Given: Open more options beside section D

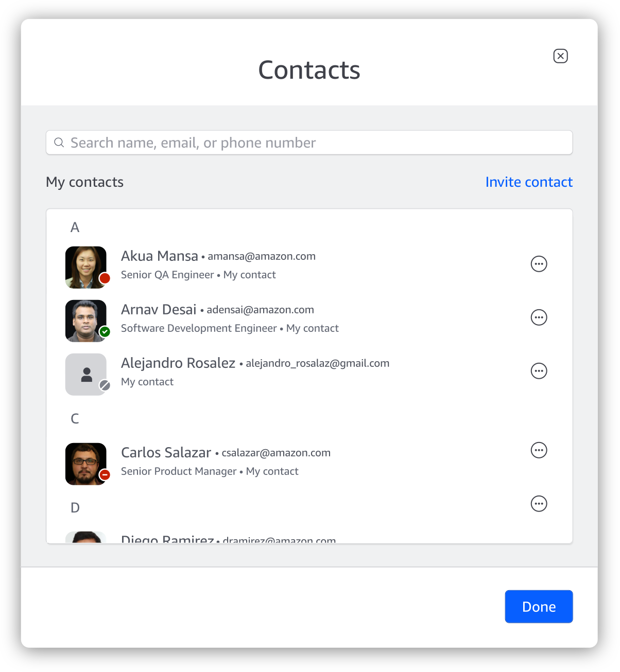Looking at the screenshot, I should (539, 504).
